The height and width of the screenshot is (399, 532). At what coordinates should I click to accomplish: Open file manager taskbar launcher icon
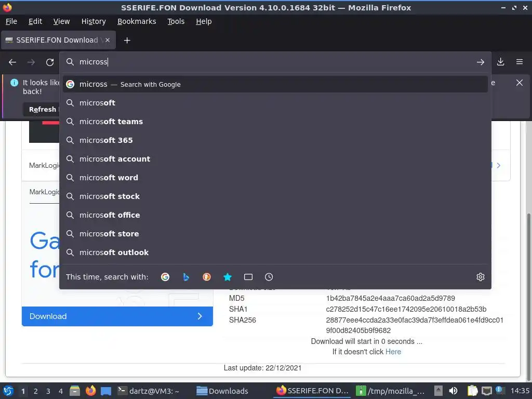pos(75,391)
